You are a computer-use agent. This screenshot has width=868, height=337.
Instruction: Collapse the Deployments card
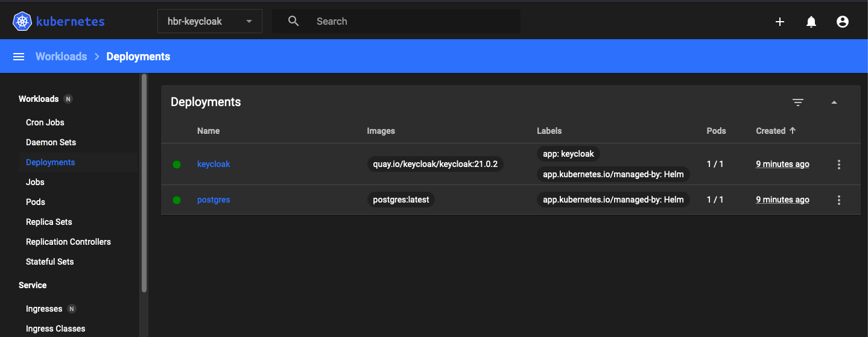tap(834, 102)
